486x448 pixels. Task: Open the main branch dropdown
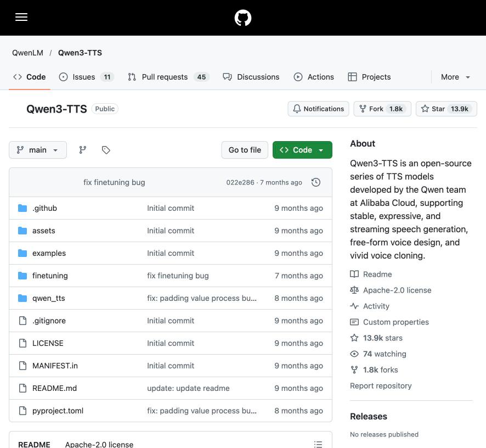(38, 150)
